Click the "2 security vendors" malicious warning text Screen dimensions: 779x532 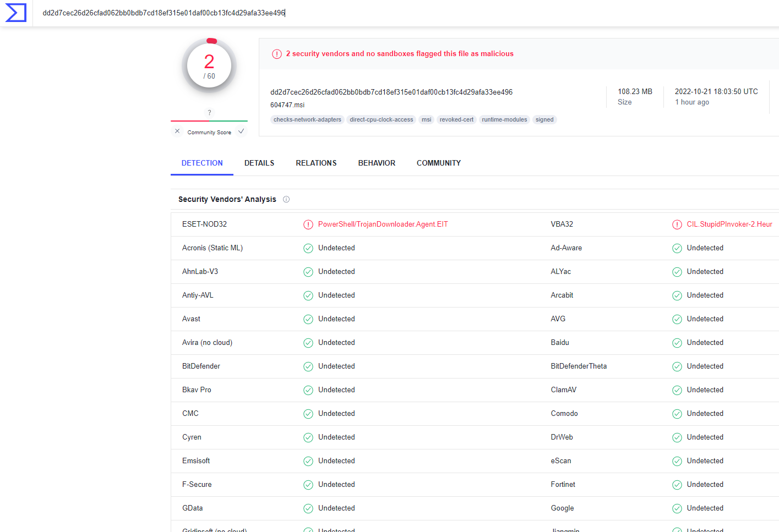[400, 53]
